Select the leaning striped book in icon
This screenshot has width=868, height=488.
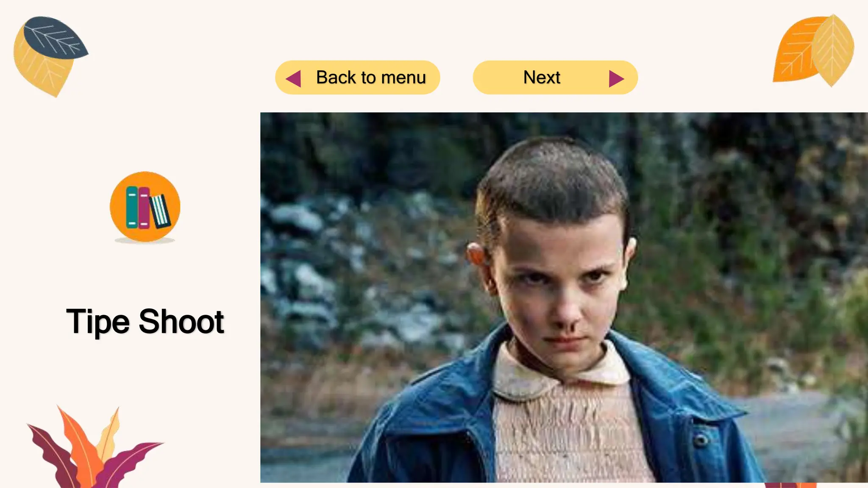pos(160,211)
